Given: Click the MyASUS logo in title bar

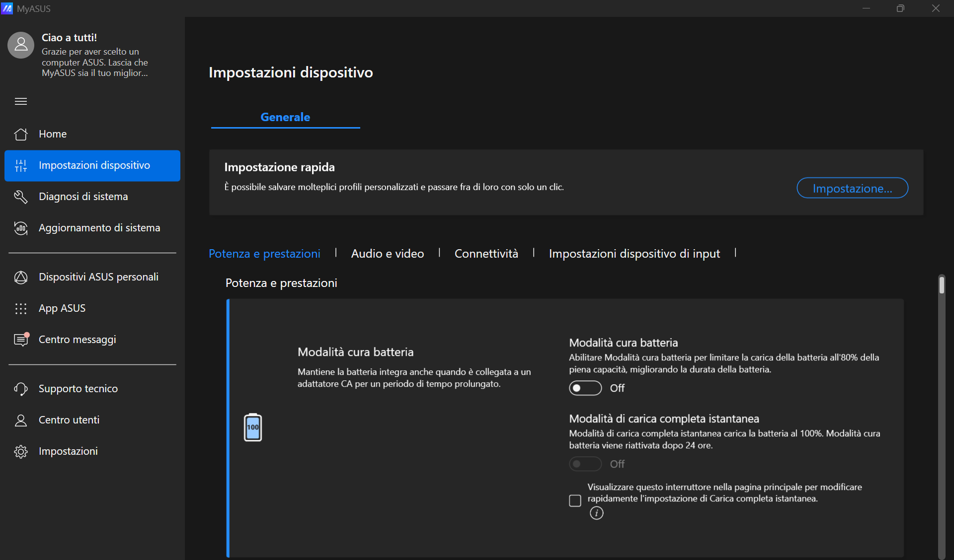Looking at the screenshot, I should 7,8.
